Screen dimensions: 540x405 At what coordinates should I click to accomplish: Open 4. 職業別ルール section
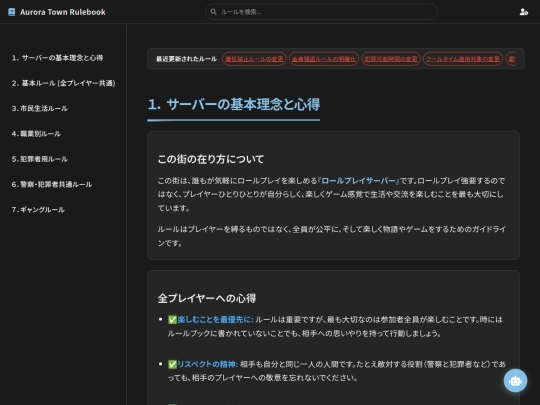point(36,134)
